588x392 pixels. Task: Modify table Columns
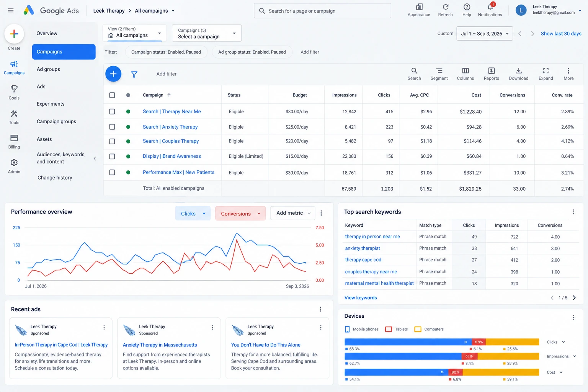coord(465,74)
